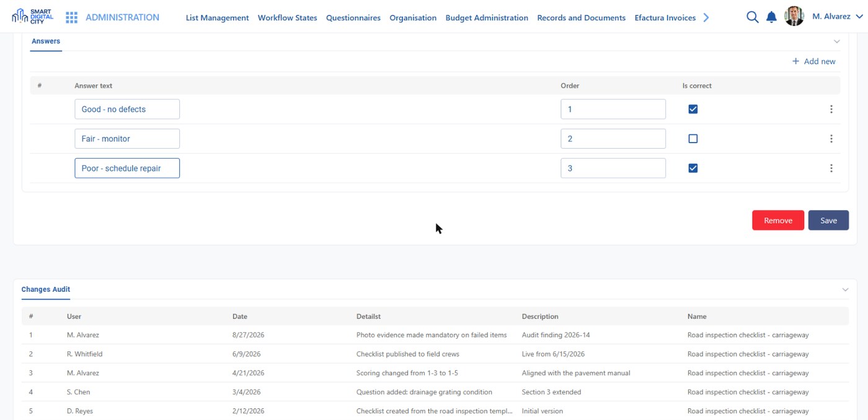Select 'Live from 6/15/2026' description
This screenshot has width=868, height=420.
tap(553, 354)
